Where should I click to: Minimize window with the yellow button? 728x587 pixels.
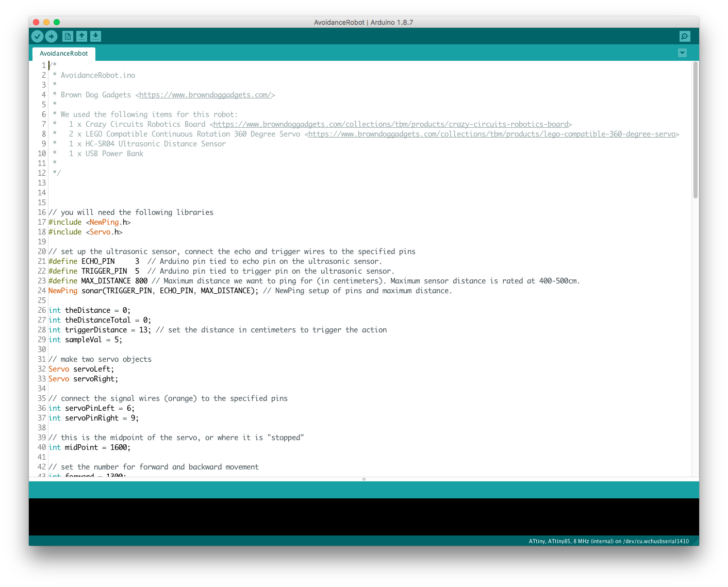click(46, 22)
